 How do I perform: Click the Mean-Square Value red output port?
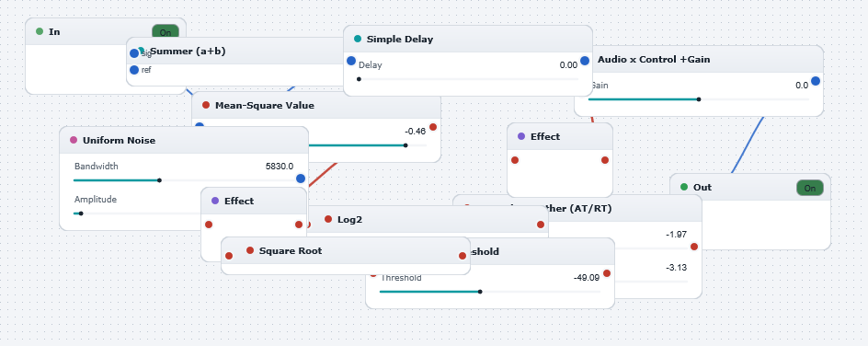tap(433, 127)
